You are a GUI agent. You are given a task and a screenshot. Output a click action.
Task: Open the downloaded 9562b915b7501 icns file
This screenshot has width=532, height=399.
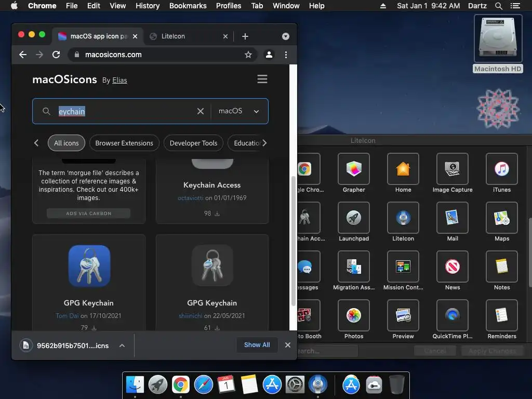[64, 345]
